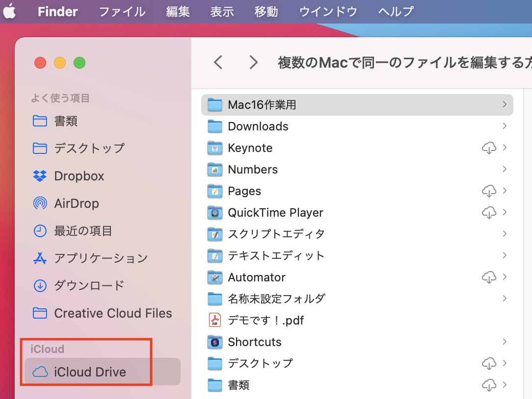532x399 pixels.
Task: Select the AirDrop sidebar icon
Action: (x=40, y=203)
